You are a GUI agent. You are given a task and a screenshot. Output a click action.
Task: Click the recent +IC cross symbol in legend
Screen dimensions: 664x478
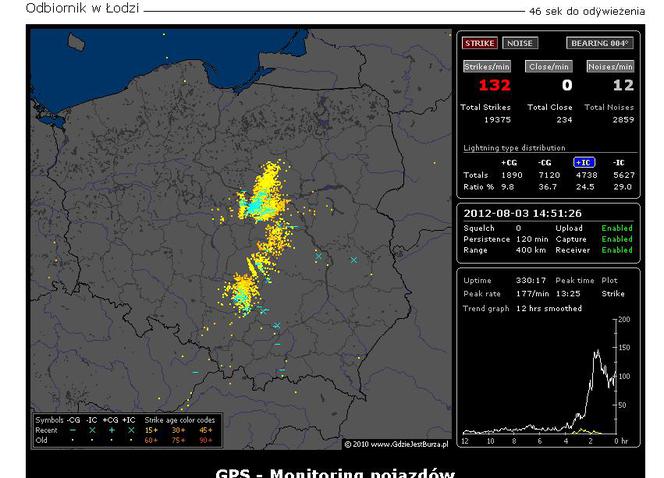point(131,430)
